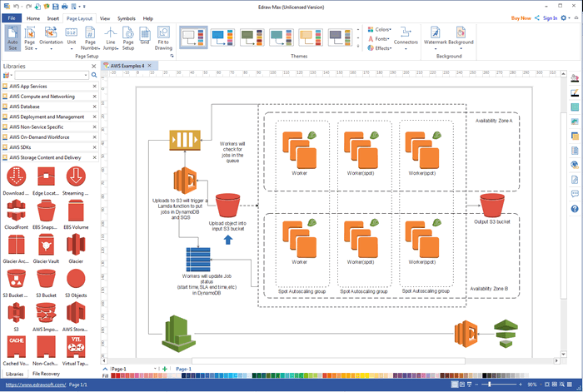The height and width of the screenshot is (392, 583).
Task: Toggle the Grid display
Action: coord(145,36)
